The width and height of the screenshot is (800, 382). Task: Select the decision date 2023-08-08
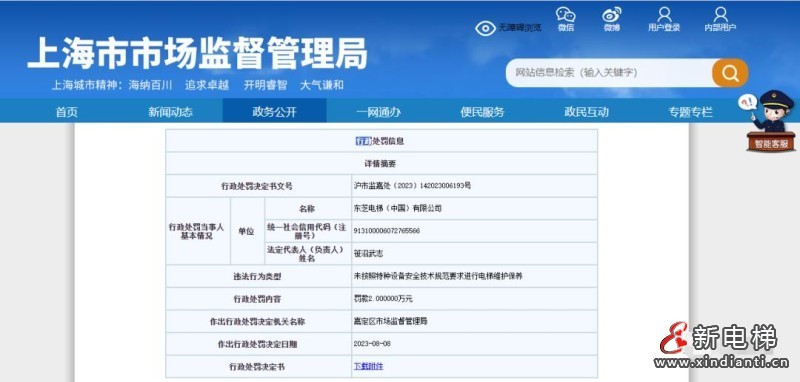pos(372,344)
